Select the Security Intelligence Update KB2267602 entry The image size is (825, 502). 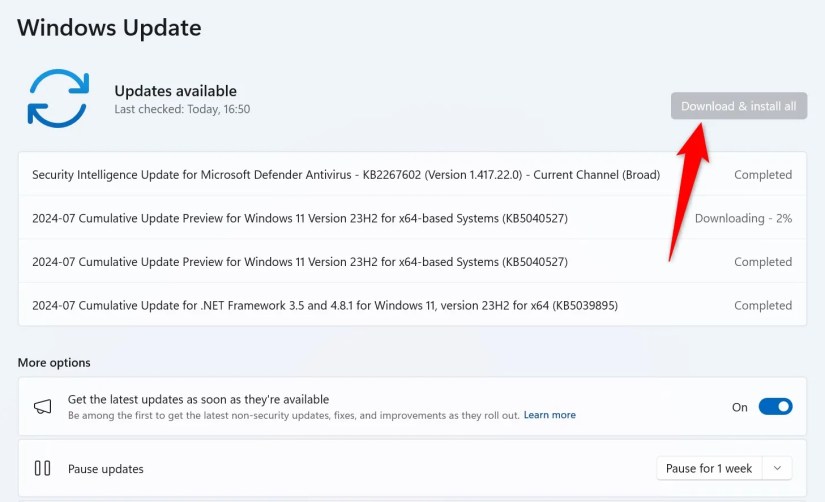tap(346, 174)
